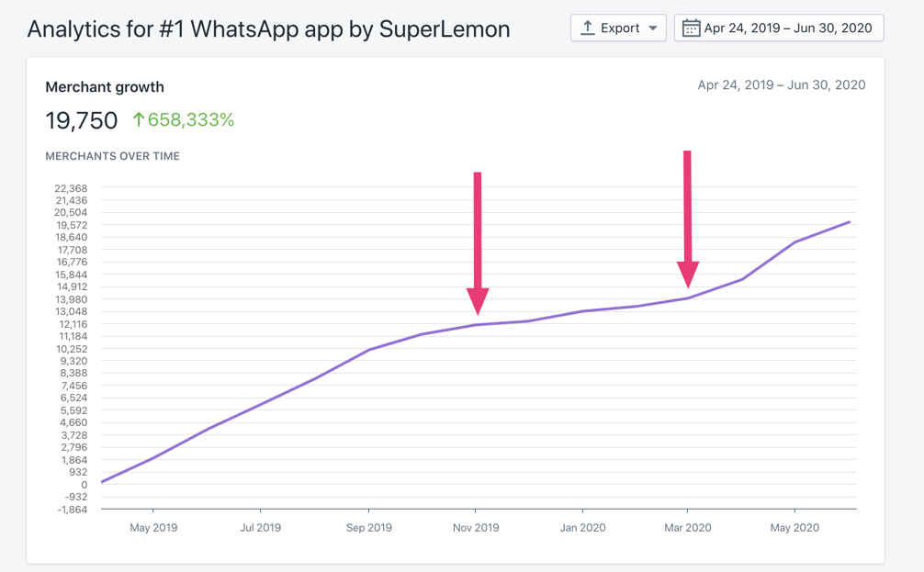
Task: Click the 19,750 merchant count
Action: [x=82, y=120]
